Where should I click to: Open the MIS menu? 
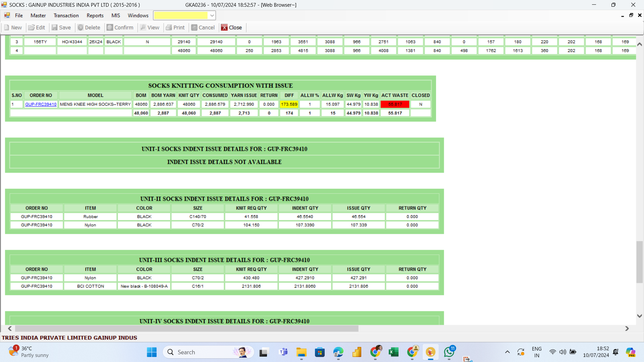pyautogui.click(x=115, y=15)
